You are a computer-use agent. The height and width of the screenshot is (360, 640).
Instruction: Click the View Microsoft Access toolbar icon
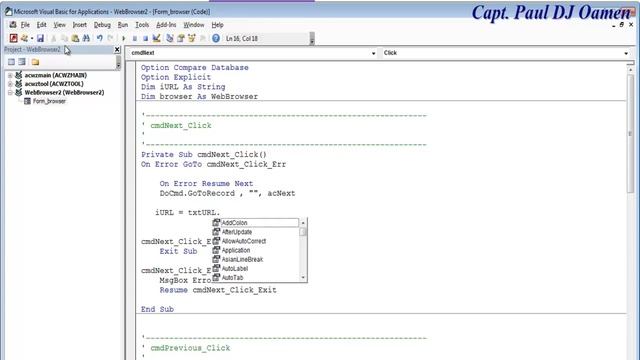[13, 38]
